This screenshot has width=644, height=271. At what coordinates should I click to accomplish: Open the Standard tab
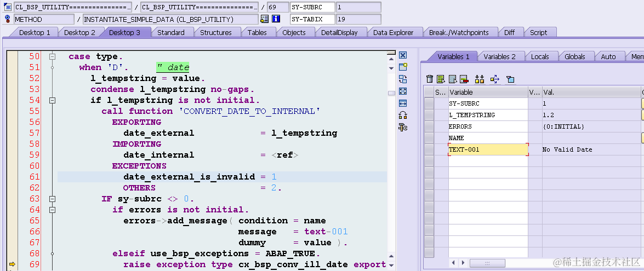pos(171,32)
